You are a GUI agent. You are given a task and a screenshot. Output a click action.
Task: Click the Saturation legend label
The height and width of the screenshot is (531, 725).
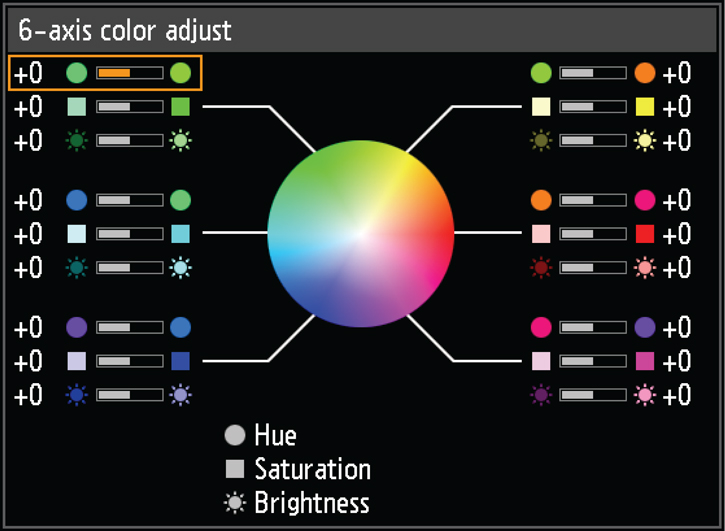click(x=312, y=469)
